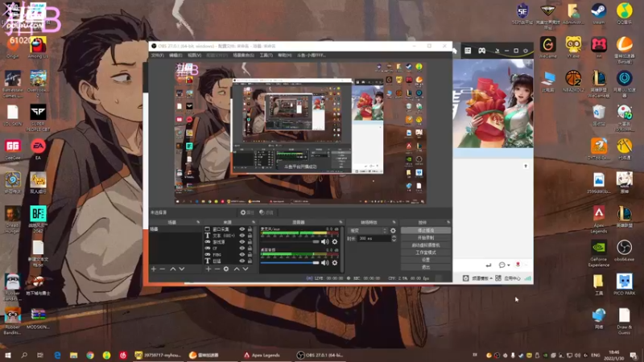Viewport: 644px width, 362px height.
Task: Open the Edit menu in OBS
Action: 175,55
